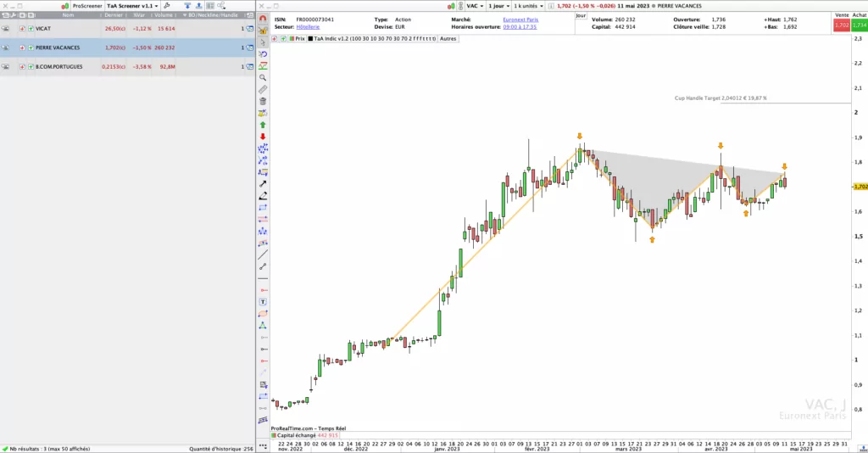Screen dimensions: 868x453
Task: Open the TaA Screener v1.1 dropdown
Action: tap(132, 6)
